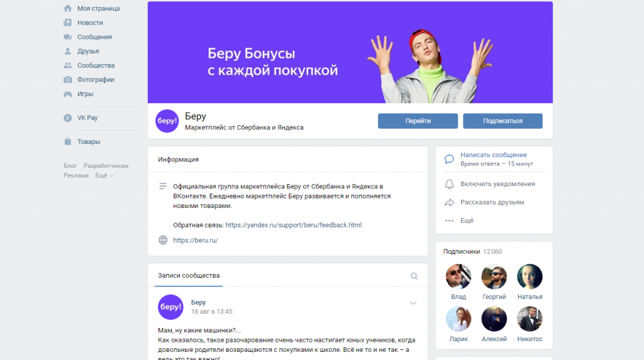644x360 pixels.
Task: Open Новости news icon in sidebar
Action: (68, 23)
